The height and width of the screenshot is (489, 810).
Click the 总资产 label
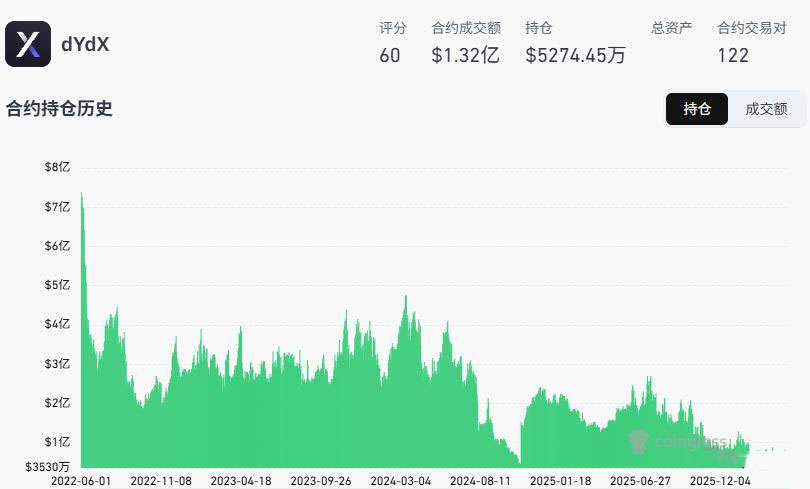click(672, 28)
